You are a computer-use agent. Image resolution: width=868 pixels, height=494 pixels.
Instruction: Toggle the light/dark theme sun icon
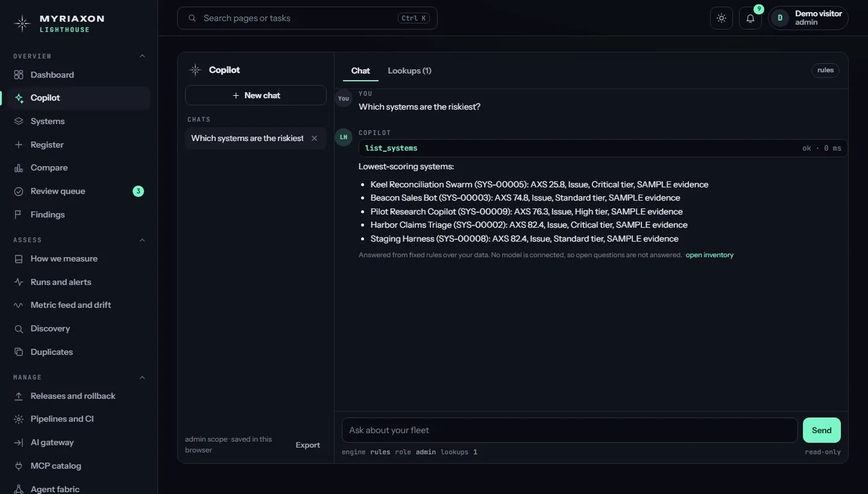[722, 18]
